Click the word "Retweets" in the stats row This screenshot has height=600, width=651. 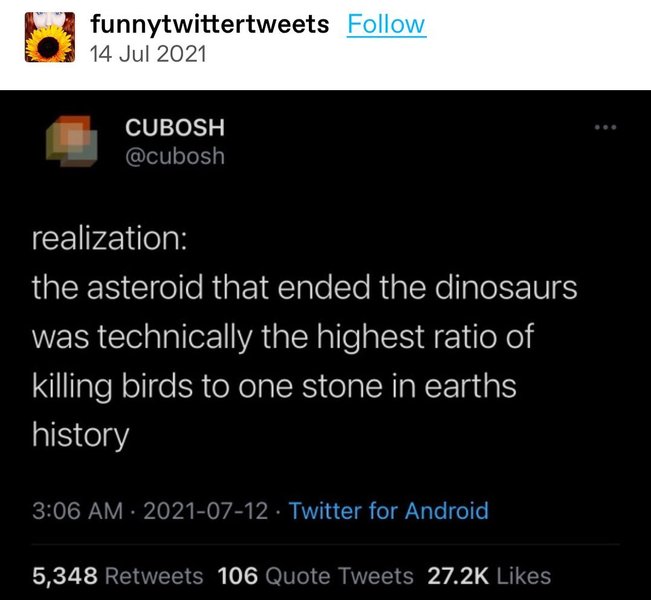click(155, 575)
